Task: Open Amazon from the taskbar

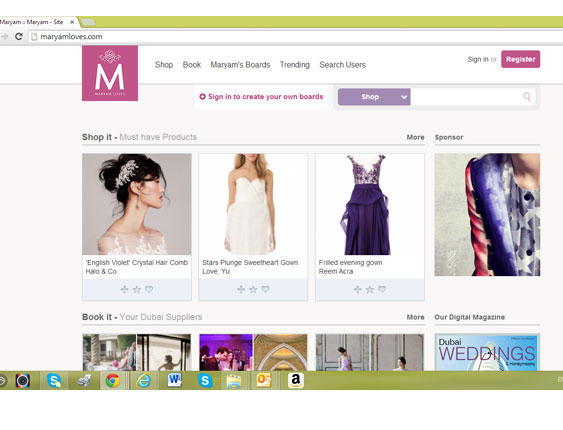Action: (296, 380)
